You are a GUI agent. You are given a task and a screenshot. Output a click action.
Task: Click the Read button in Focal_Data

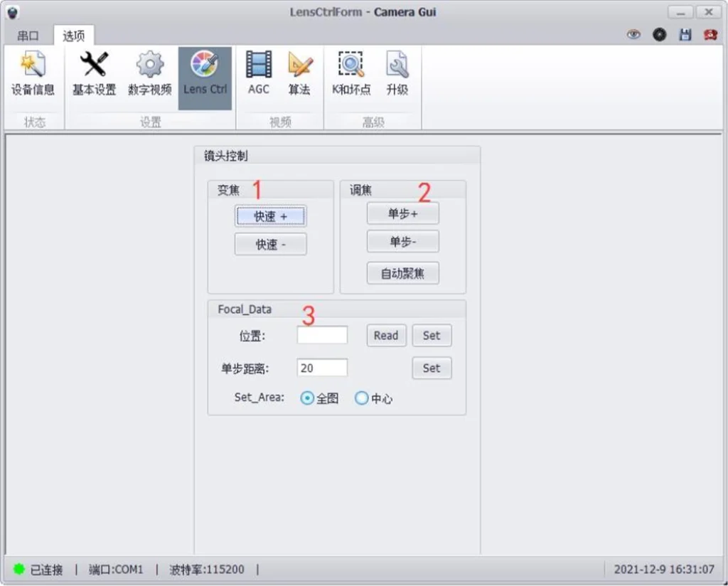(x=385, y=335)
